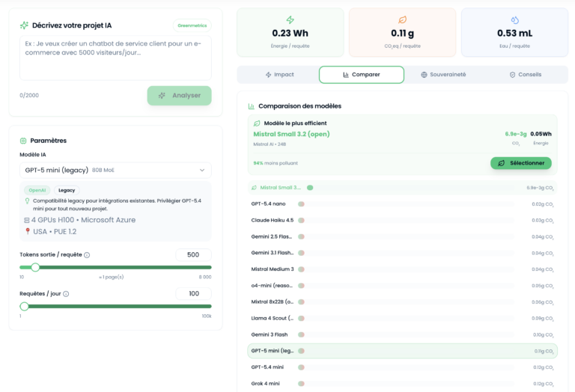Click the info icon for Tokens sortie / requête
Image resolution: width=575 pixels, height=392 pixels.
(87, 255)
